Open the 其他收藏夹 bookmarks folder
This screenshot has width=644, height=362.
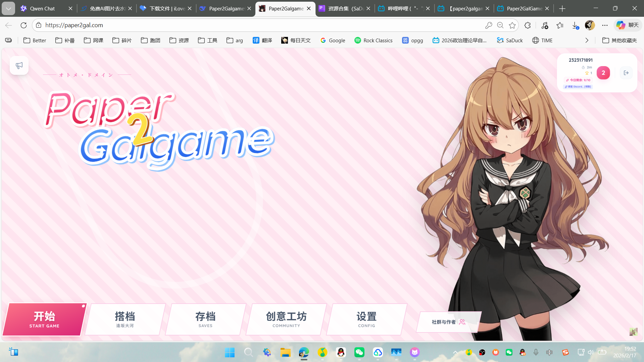[x=620, y=40]
